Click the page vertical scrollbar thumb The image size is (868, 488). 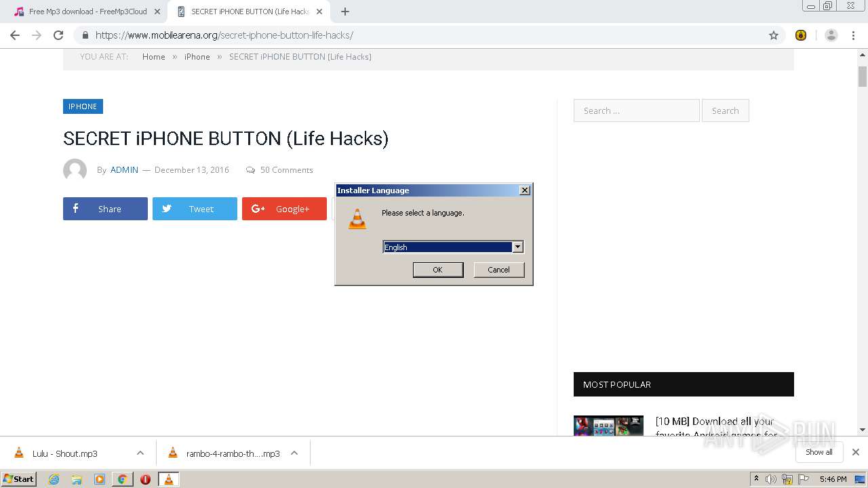[x=863, y=76]
